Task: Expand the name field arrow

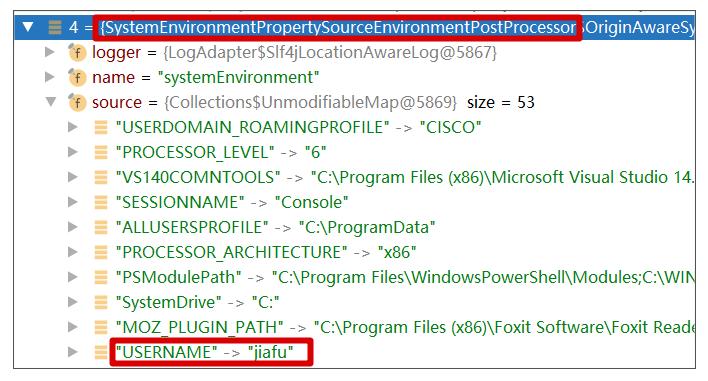Action: (50, 77)
